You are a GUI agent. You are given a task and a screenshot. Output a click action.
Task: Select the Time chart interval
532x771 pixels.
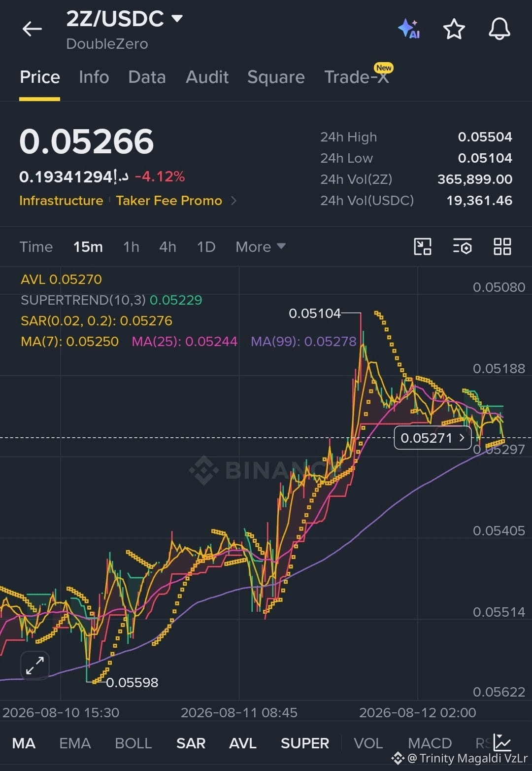click(x=36, y=246)
